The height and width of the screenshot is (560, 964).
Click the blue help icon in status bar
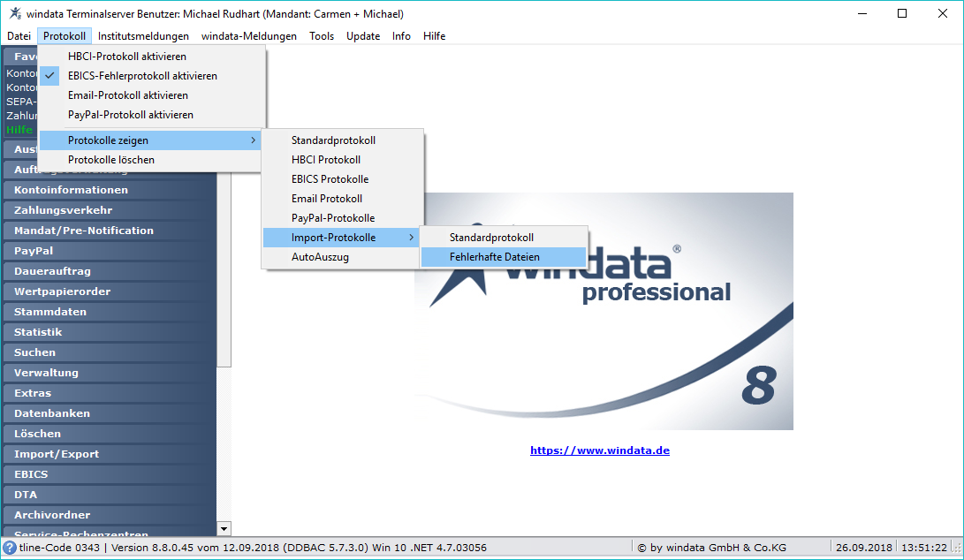point(10,547)
